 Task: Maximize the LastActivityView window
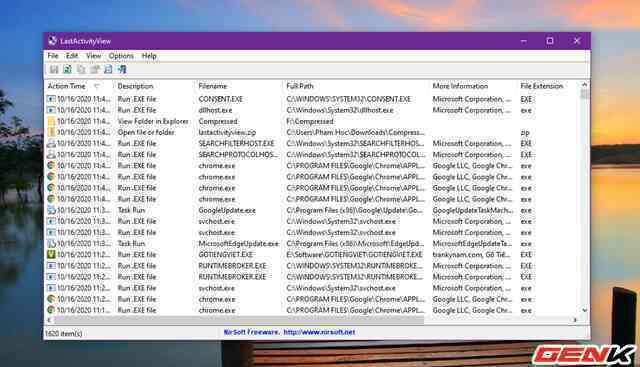[550, 41]
